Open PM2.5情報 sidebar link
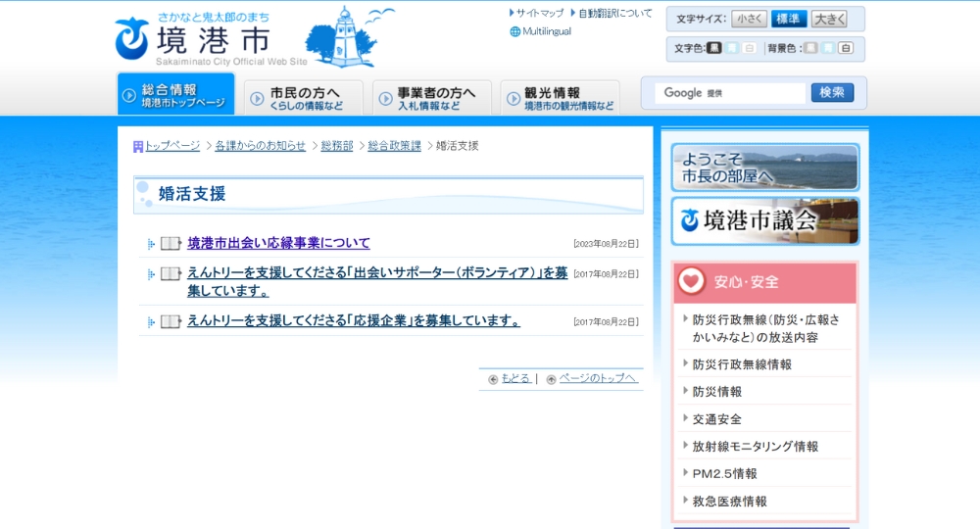 point(724,474)
